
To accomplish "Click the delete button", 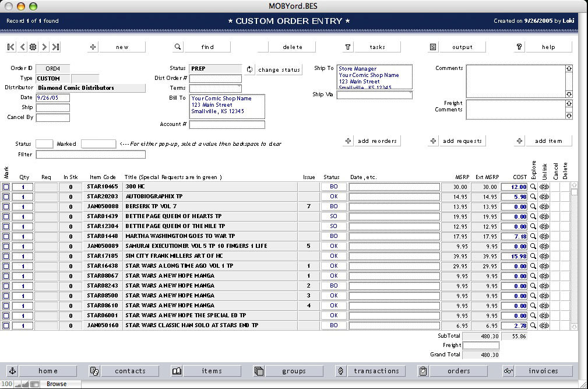I will pyautogui.click(x=292, y=47).
